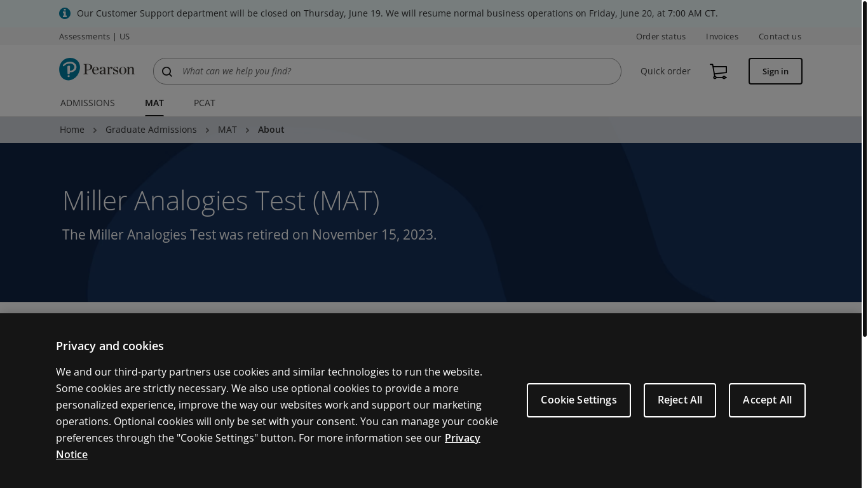Screen dimensions: 868x488
Task: Select the MAT navigation tab
Action: click(x=154, y=103)
